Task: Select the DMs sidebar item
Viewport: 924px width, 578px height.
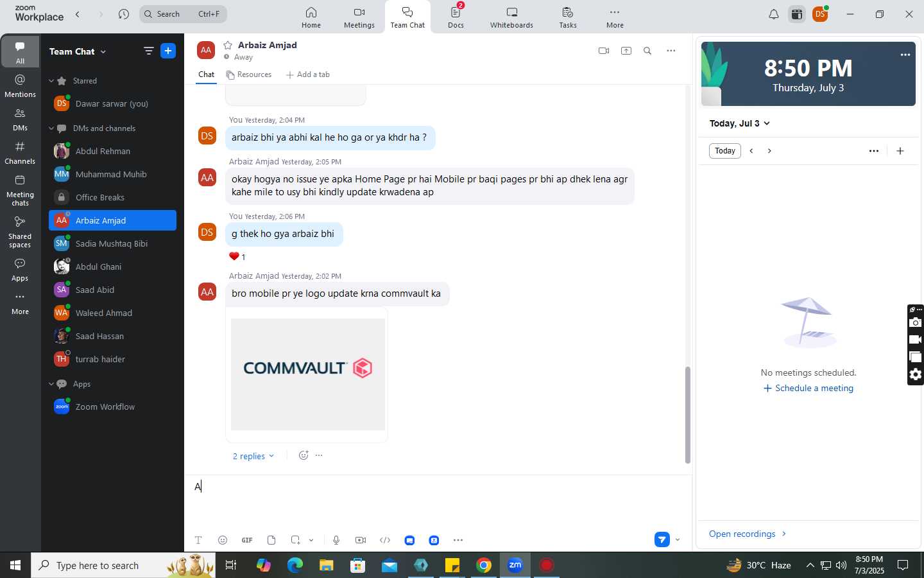Action: point(20,119)
